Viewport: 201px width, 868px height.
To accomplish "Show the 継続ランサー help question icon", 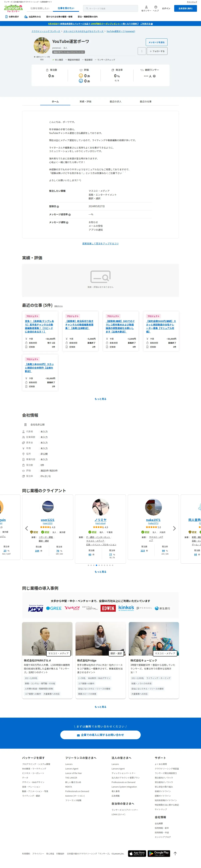I will point(154,76).
